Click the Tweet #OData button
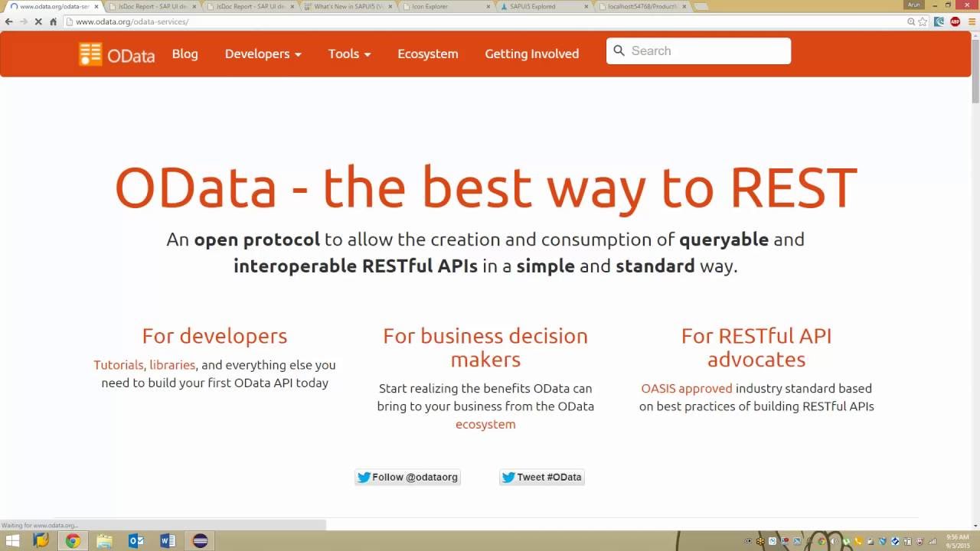Image resolution: width=980 pixels, height=551 pixels. (542, 477)
